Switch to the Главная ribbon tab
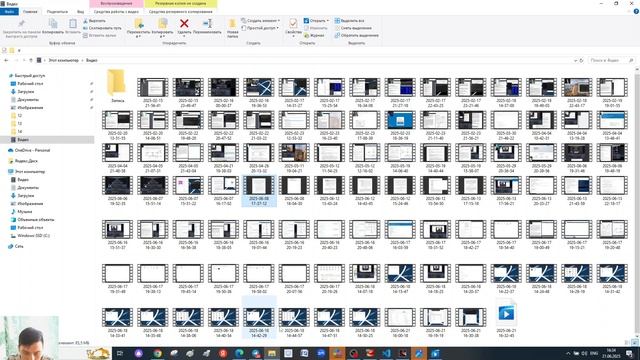 pyautogui.click(x=30, y=12)
